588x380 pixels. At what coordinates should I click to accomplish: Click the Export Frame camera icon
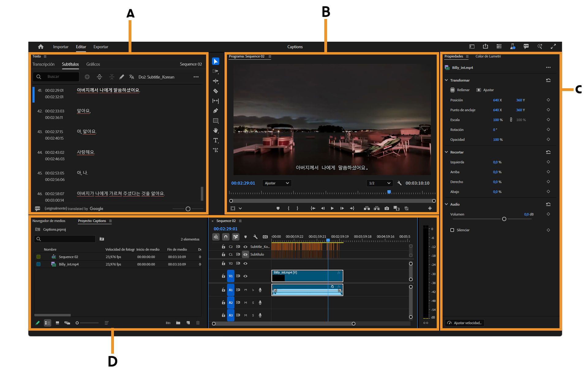pos(387,208)
